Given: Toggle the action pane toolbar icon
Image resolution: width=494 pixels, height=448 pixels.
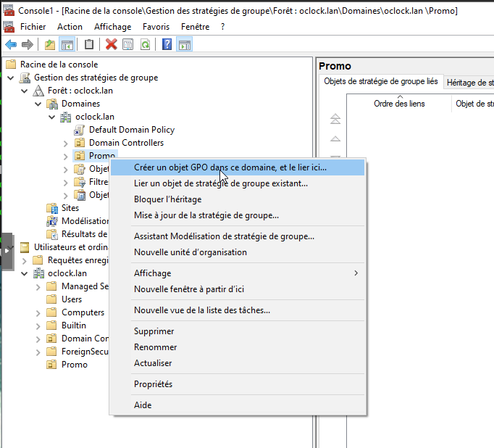Looking at the screenshot, I should [x=184, y=45].
